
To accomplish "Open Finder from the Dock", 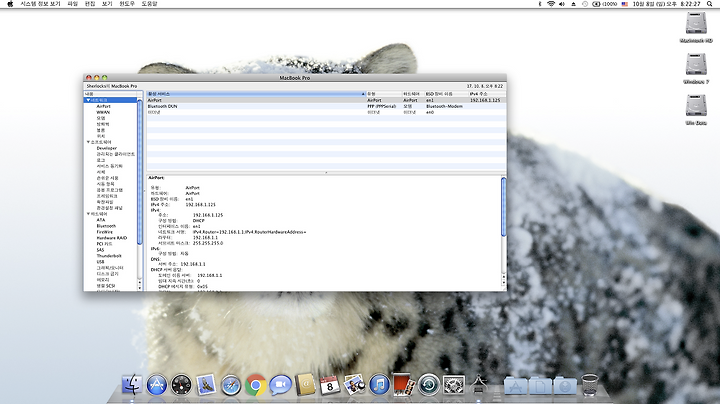I will pyautogui.click(x=132, y=384).
